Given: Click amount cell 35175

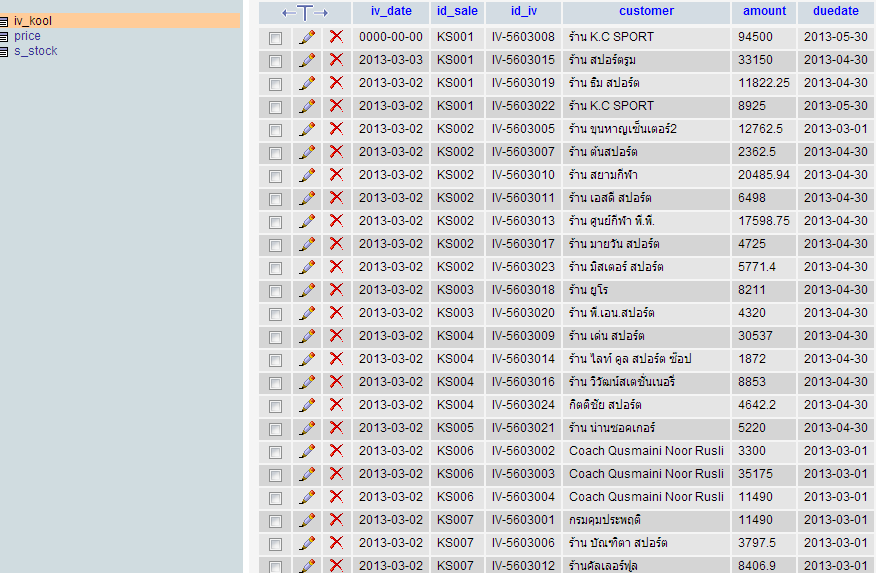Looking at the screenshot, I should pyautogui.click(x=764, y=474).
